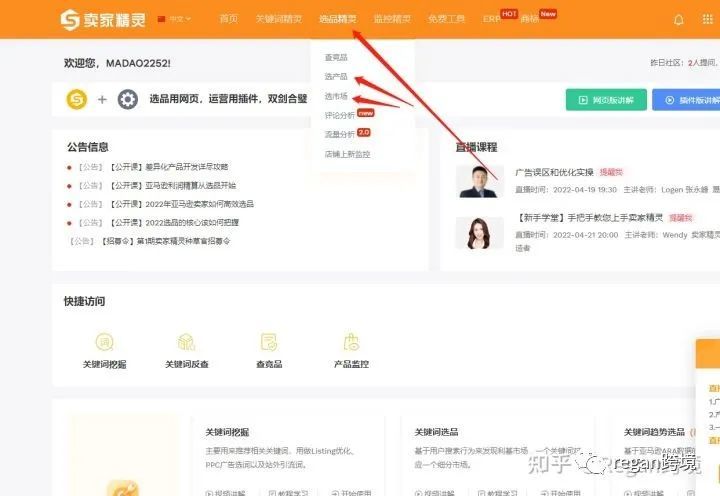Open the 监控精灵 nav menu
This screenshot has height=496, width=720.
coord(392,19)
